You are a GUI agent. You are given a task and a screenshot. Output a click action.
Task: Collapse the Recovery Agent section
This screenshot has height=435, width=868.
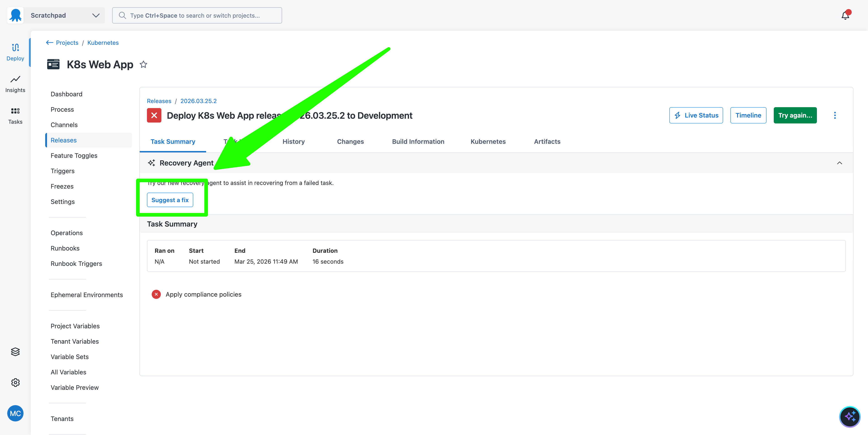[x=839, y=163]
